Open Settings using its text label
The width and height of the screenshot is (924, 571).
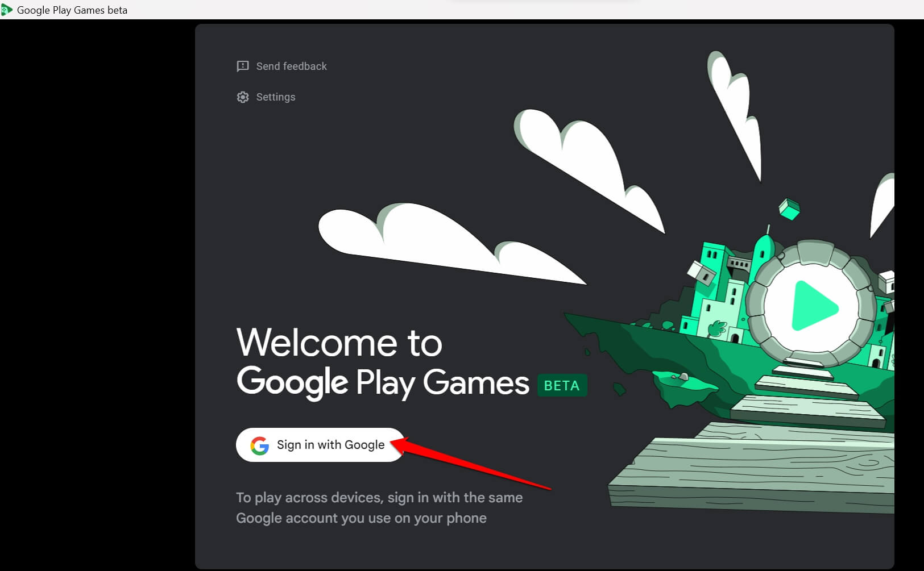click(x=276, y=97)
